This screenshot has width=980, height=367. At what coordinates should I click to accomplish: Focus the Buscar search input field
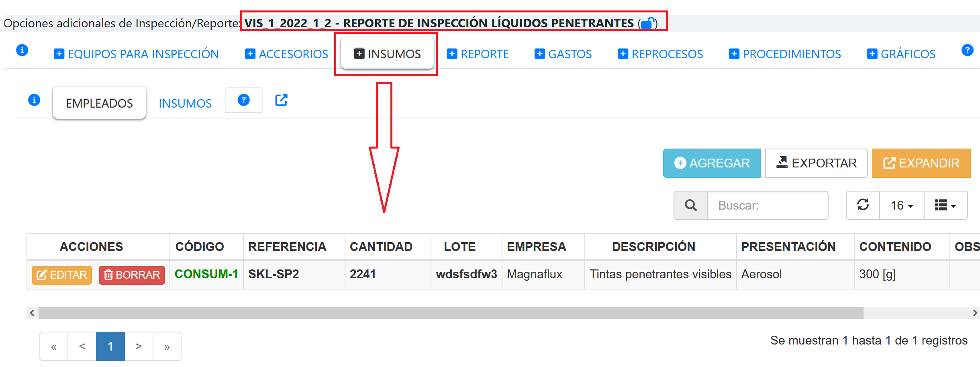point(767,206)
